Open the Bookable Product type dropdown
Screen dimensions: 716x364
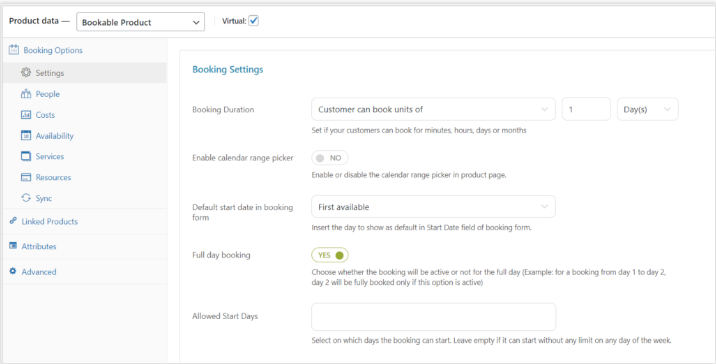pos(140,22)
